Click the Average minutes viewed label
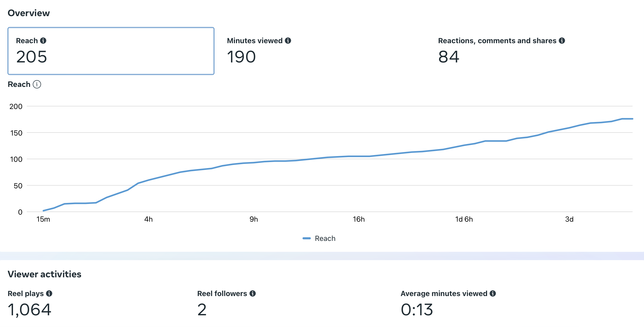 (x=444, y=294)
